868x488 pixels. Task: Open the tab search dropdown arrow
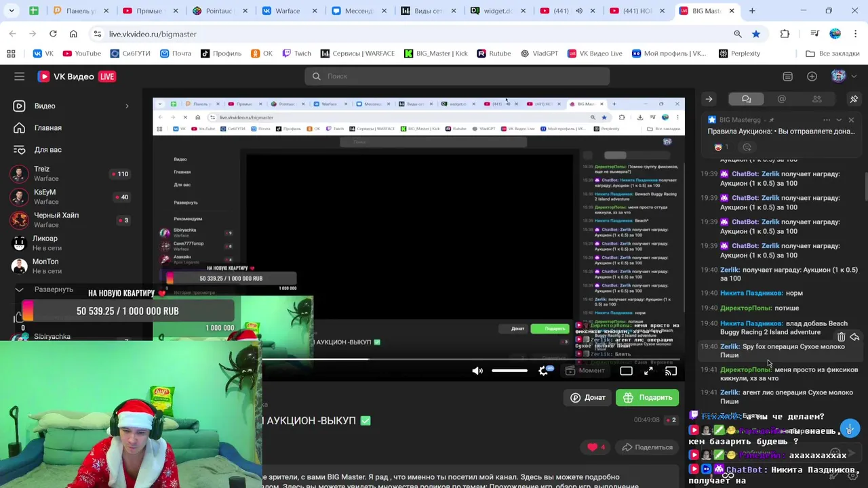click(x=11, y=11)
